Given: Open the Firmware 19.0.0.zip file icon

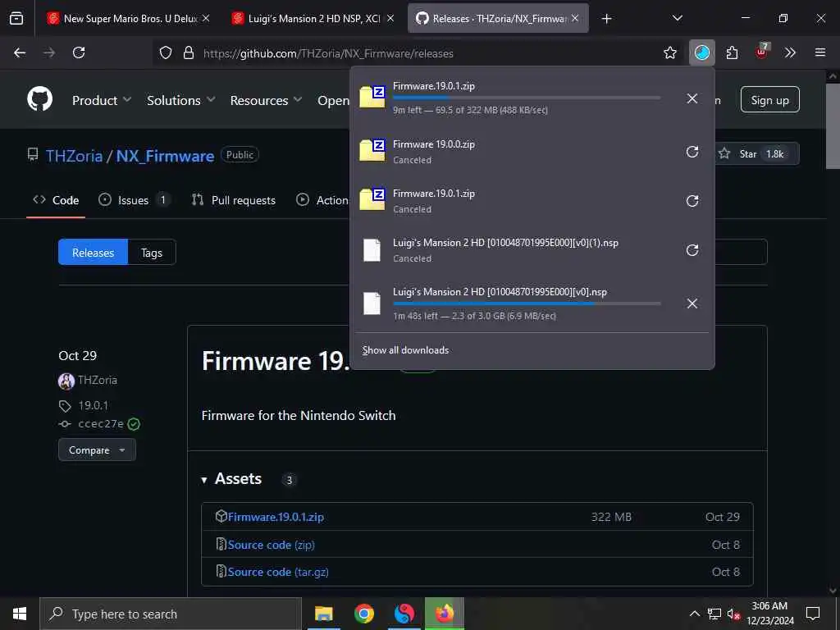Looking at the screenshot, I should [x=372, y=151].
